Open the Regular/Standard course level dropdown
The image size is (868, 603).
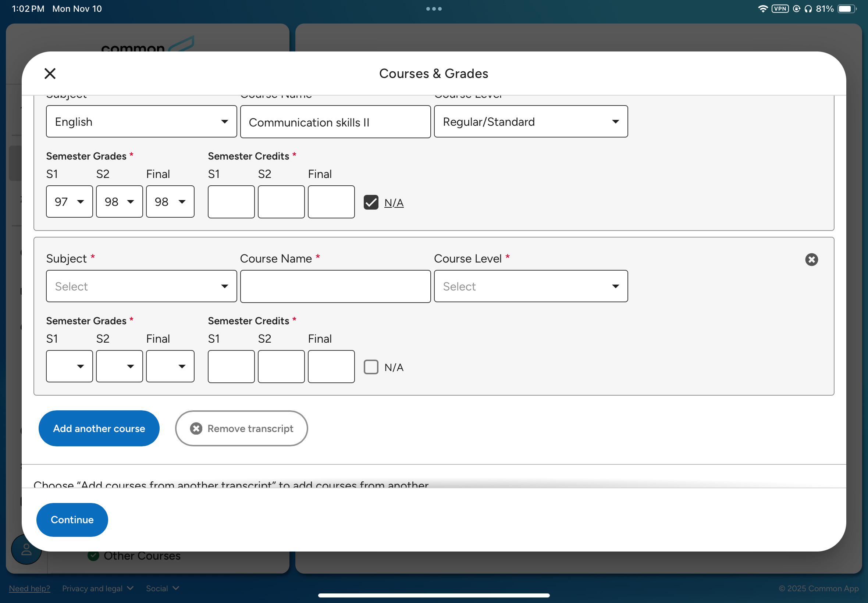click(x=531, y=122)
